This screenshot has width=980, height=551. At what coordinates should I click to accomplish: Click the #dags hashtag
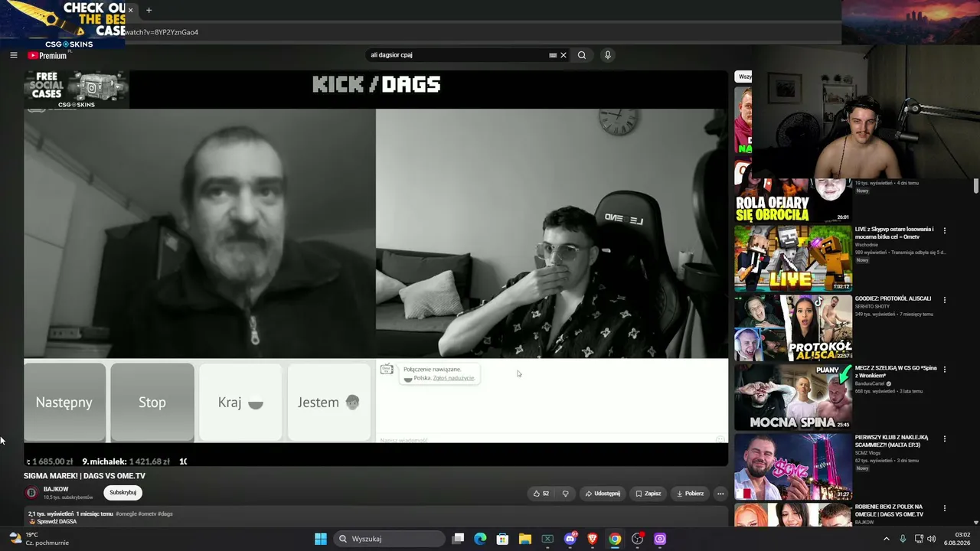pos(165,514)
